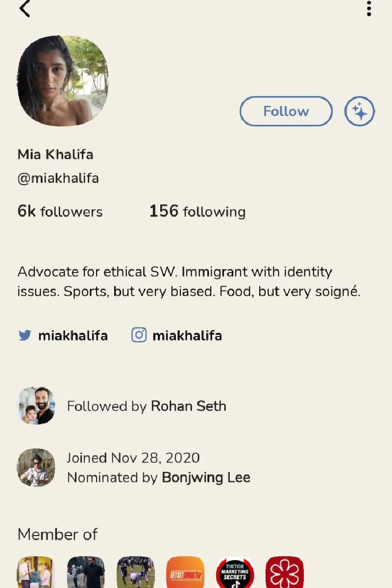Viewport: 392px width, 588px height.
Task: Enlarge the main profile photo
Action: click(x=63, y=81)
